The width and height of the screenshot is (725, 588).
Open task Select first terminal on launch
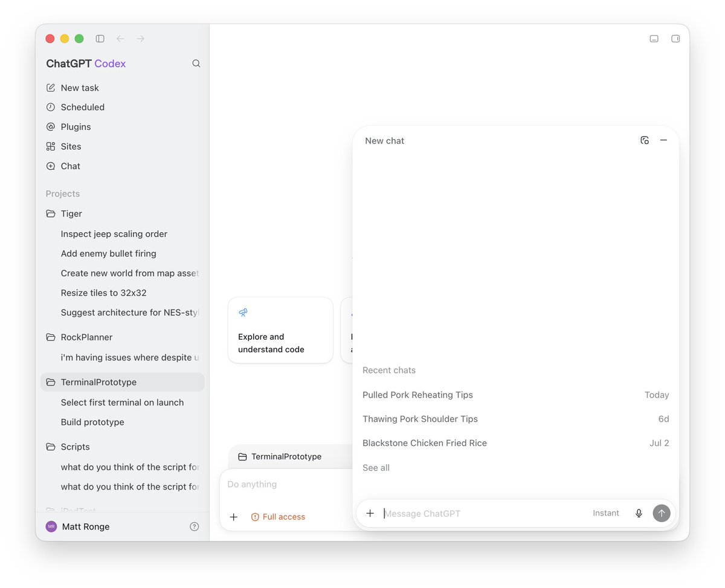pyautogui.click(x=123, y=402)
